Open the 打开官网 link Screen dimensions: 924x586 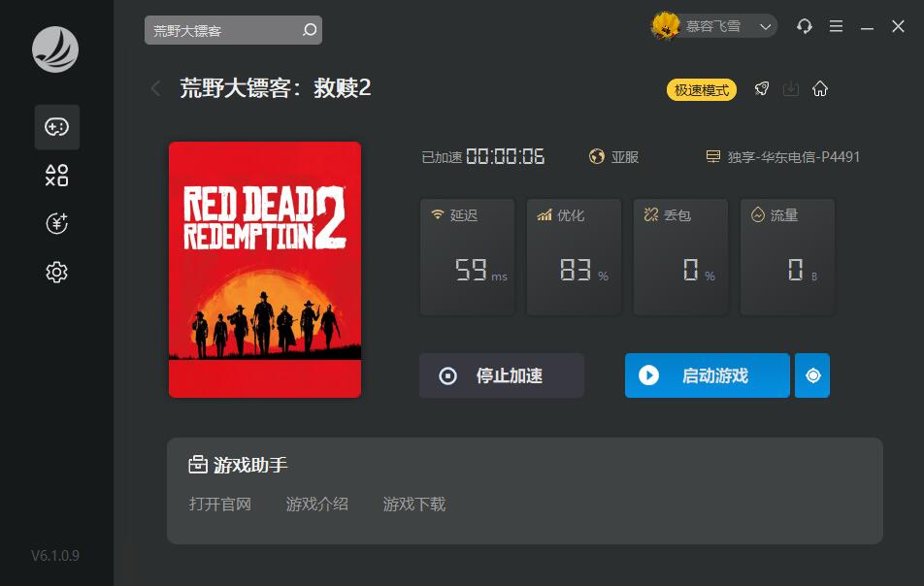[219, 505]
